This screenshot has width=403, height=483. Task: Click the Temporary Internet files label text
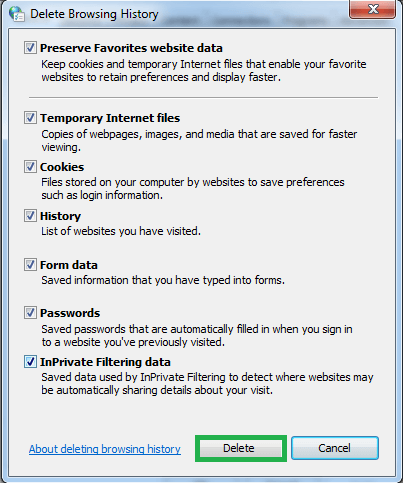point(110,118)
